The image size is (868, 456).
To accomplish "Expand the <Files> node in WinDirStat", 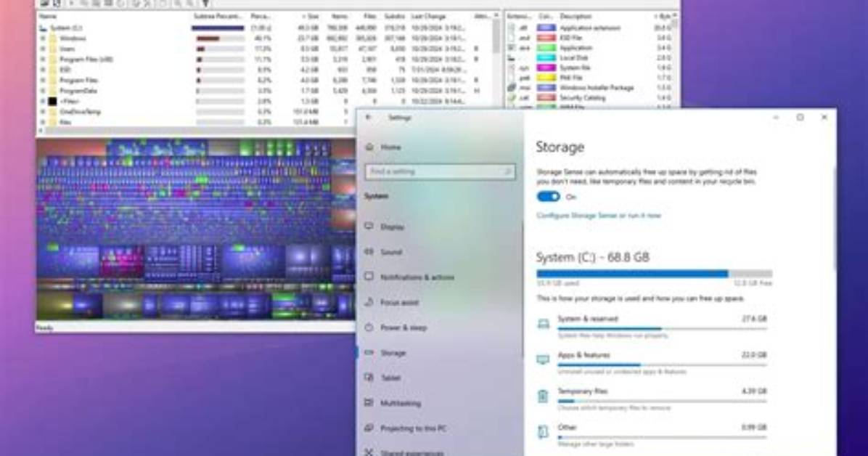I will [43, 102].
